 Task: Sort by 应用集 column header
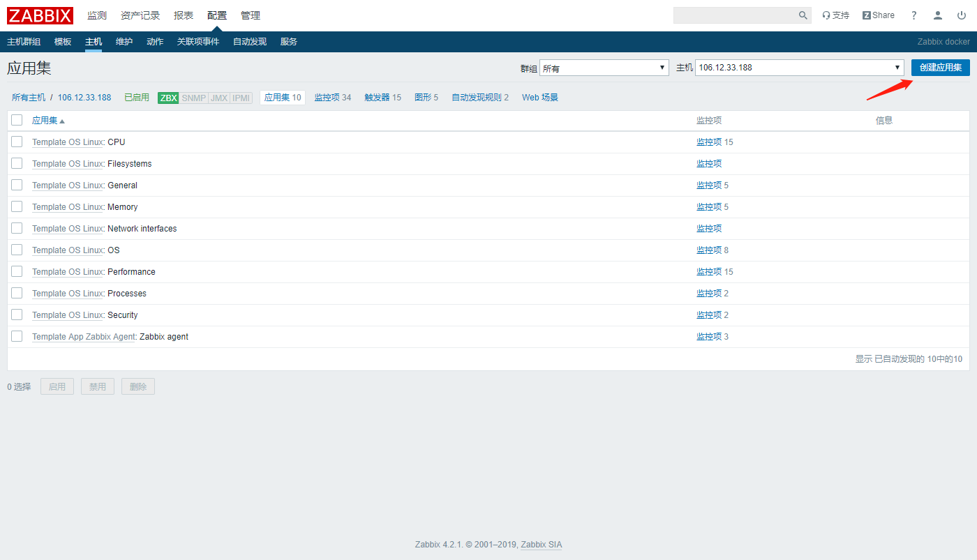coord(48,120)
